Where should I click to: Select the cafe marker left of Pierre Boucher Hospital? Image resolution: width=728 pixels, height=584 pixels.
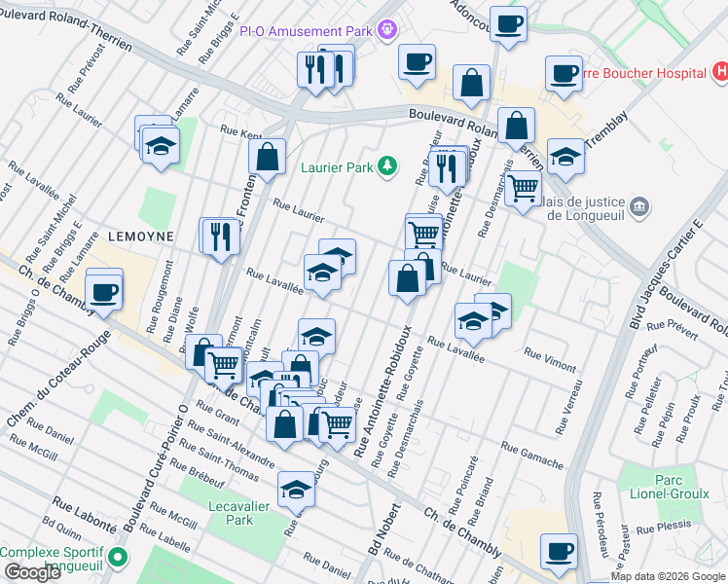point(564,76)
